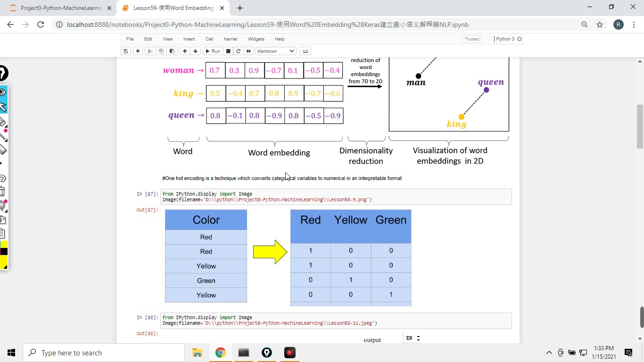
Task: Click the browser address bar
Action: point(283,24)
